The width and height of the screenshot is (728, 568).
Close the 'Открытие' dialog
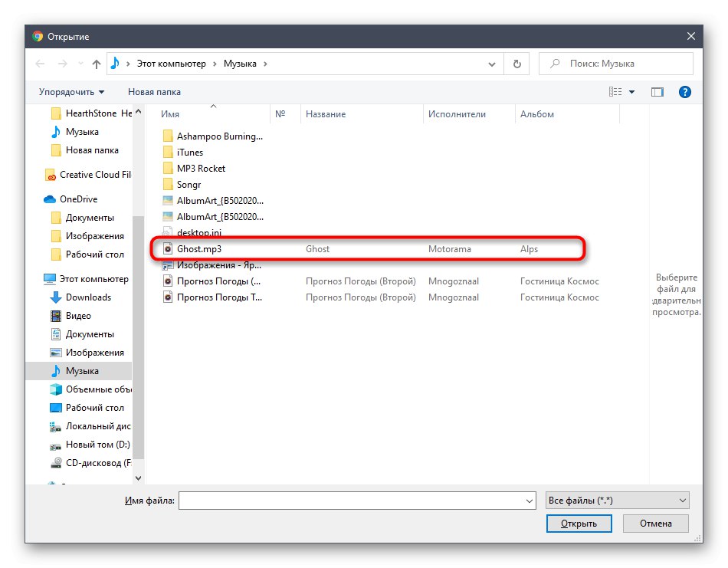tap(691, 36)
